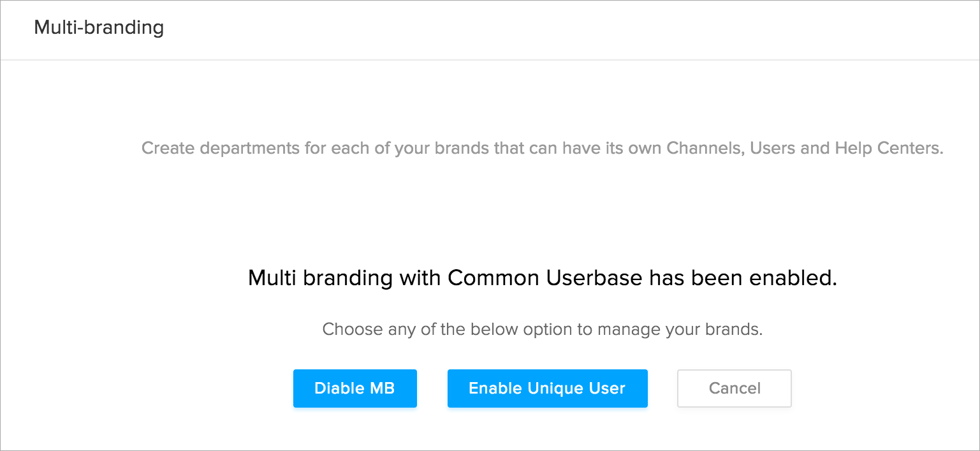Click the Diable MB button
The height and width of the screenshot is (451, 980).
point(355,388)
